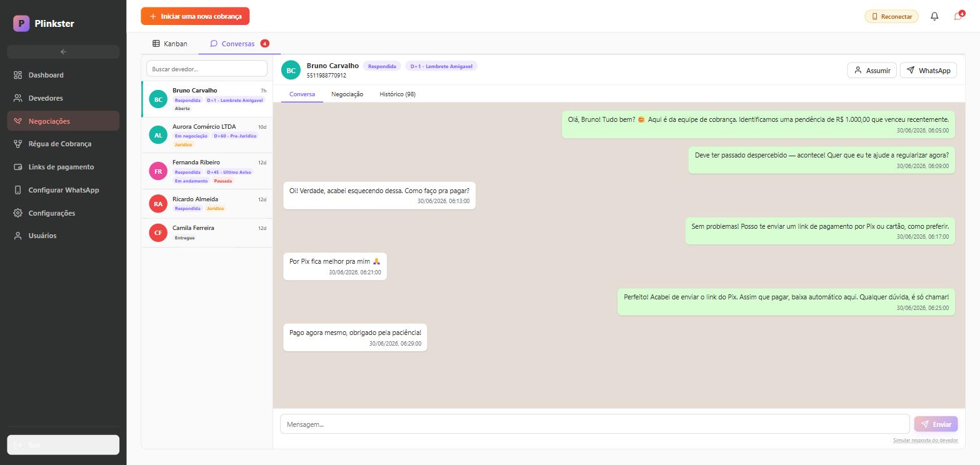This screenshot has height=465, width=980.
Task: Click the Negociações handshake icon
Action: [17, 121]
